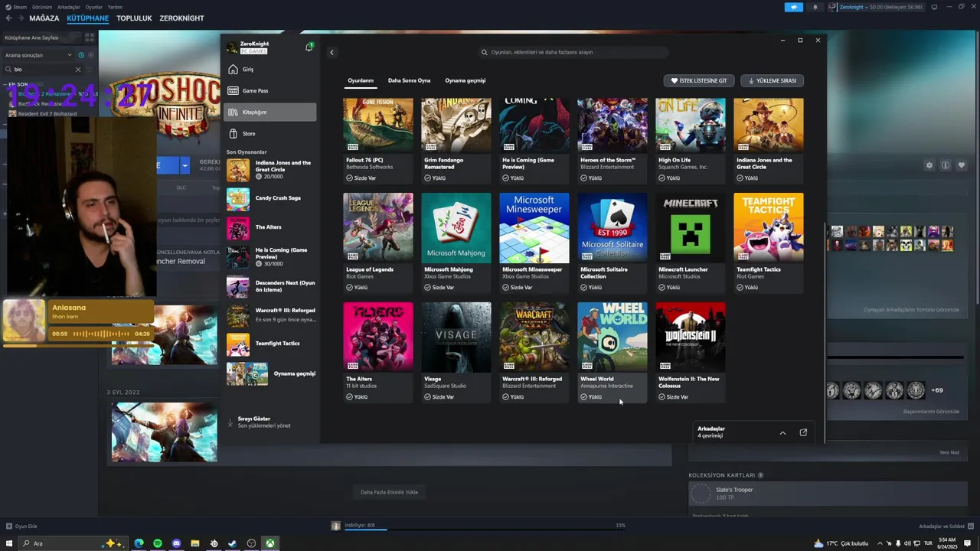Click the recent clock filter in Steam library
Image resolution: width=980 pixels, height=551 pixels.
[x=81, y=55]
